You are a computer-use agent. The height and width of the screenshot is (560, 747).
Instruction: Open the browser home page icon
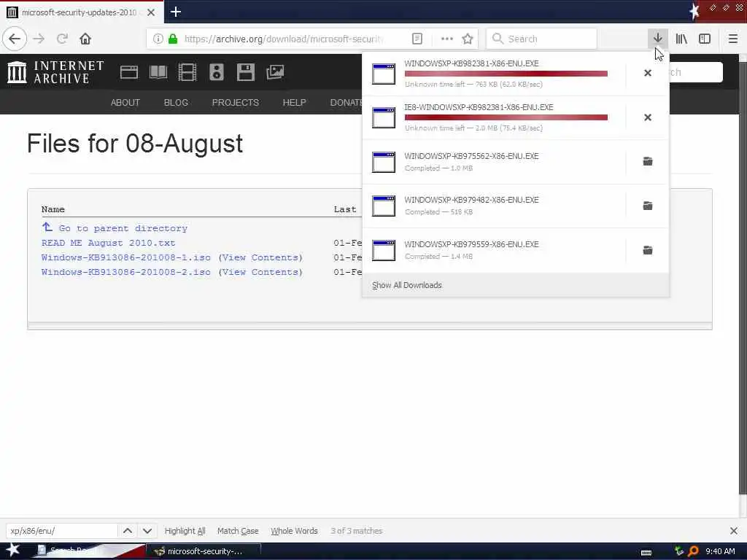tap(85, 39)
